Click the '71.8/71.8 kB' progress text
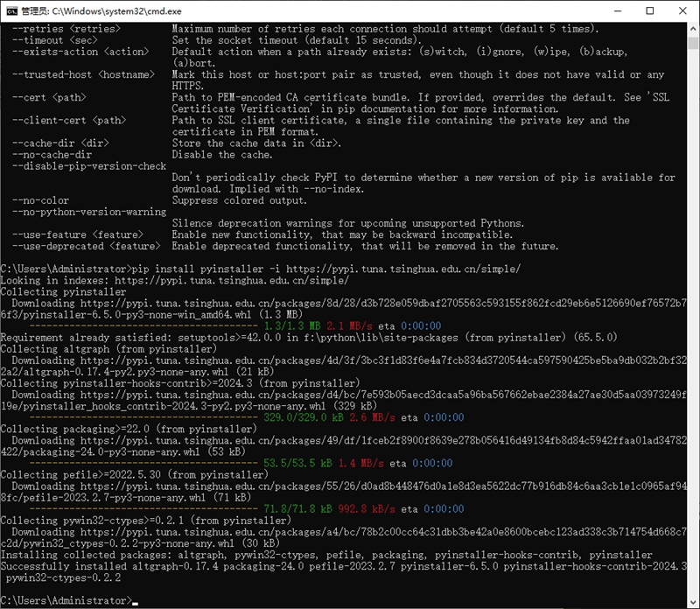The image size is (700, 609). 297,509
